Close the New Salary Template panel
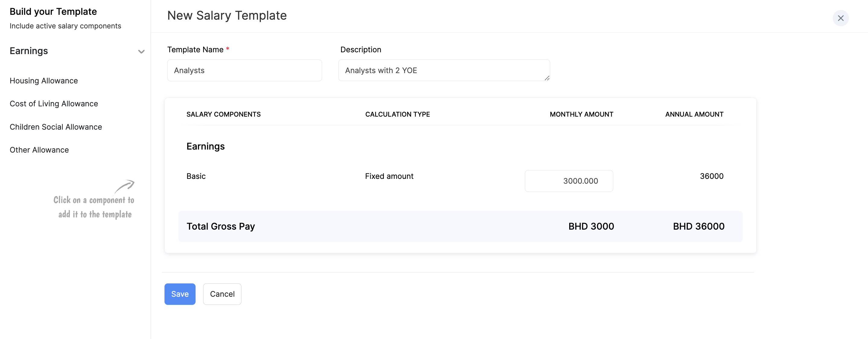 click(x=841, y=18)
